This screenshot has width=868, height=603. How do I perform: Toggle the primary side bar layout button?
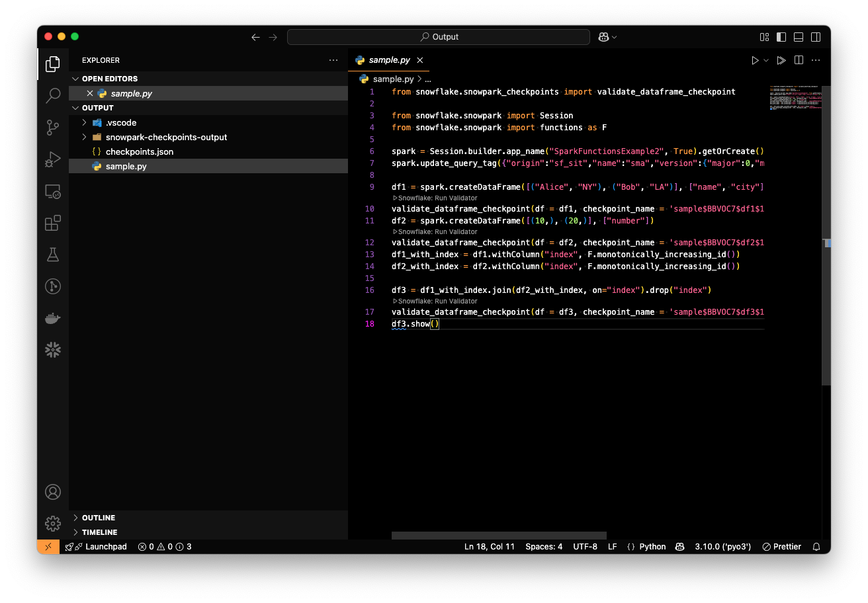coord(781,37)
